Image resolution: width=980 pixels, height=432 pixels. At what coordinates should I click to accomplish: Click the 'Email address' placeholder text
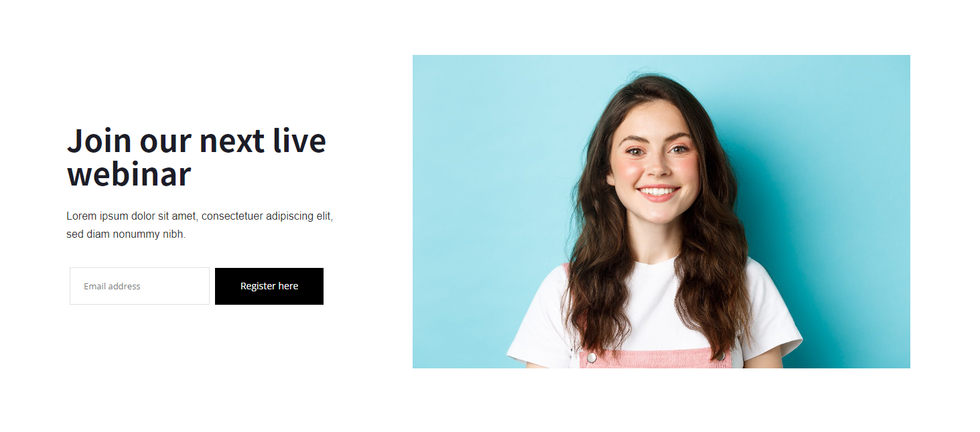[112, 286]
